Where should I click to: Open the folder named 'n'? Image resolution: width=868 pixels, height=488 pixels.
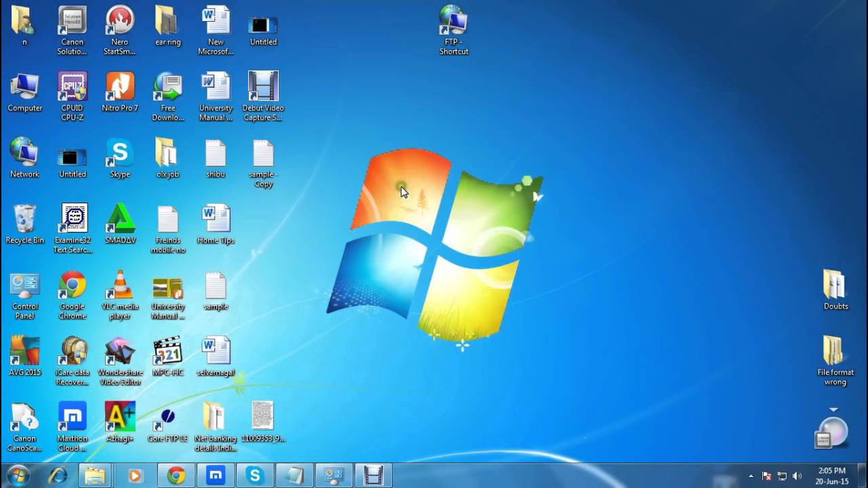coord(24,26)
